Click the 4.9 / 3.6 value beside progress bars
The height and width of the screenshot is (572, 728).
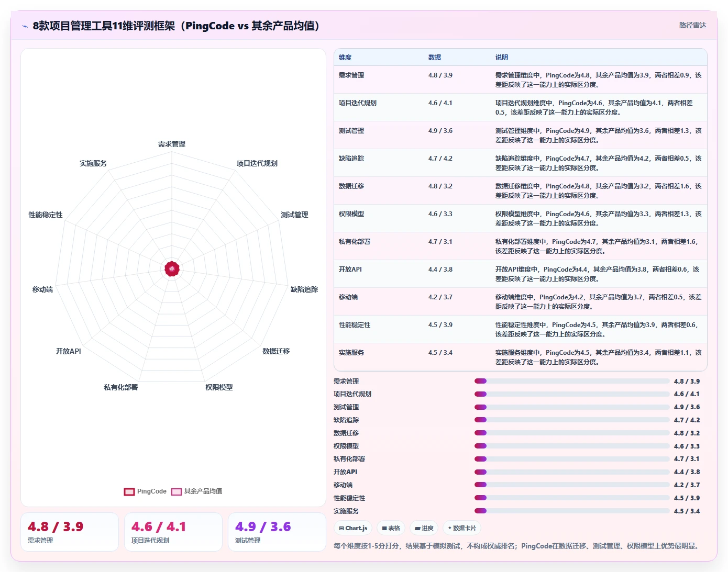point(687,407)
